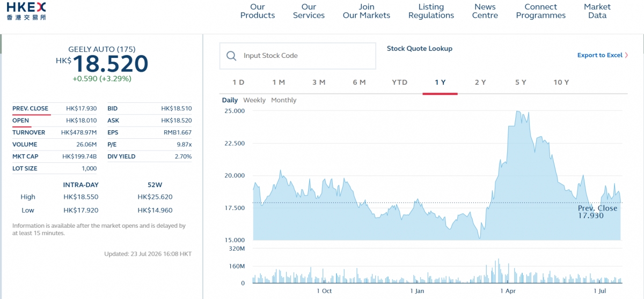Click the bid value HK$18.510
Viewport: 644px width, 299px height.
click(x=177, y=108)
